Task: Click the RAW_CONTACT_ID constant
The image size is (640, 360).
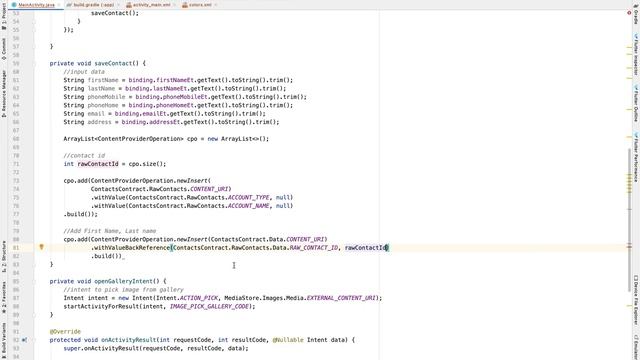Action: [313, 247]
